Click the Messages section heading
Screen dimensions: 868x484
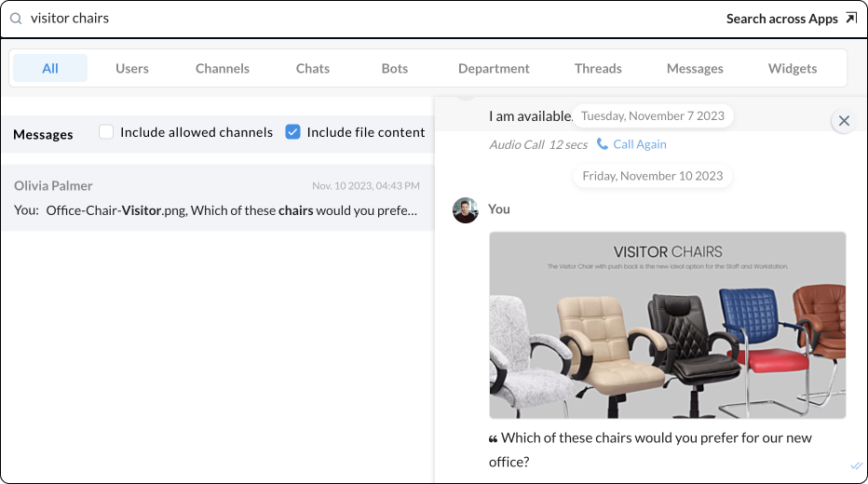click(x=43, y=134)
